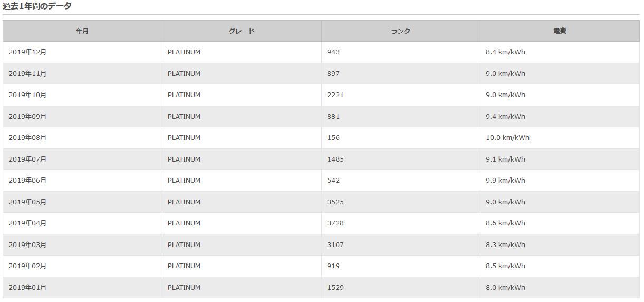Click the 過去1年間のデータ heading
644x302 pixels.
pyautogui.click(x=37, y=6)
